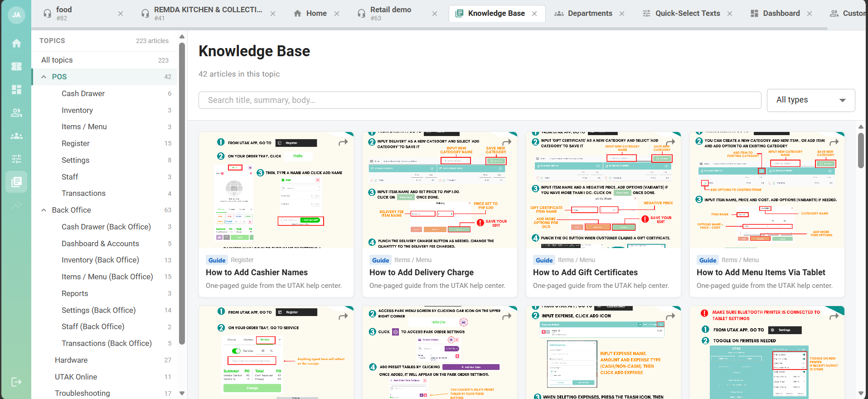Select the Hardware topic
This screenshot has width=868, height=399.
point(104,360)
